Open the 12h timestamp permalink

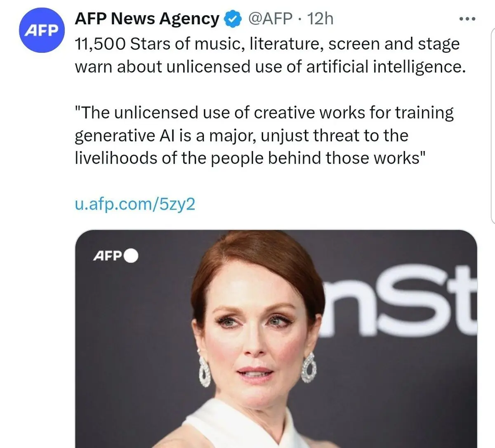pos(321,19)
